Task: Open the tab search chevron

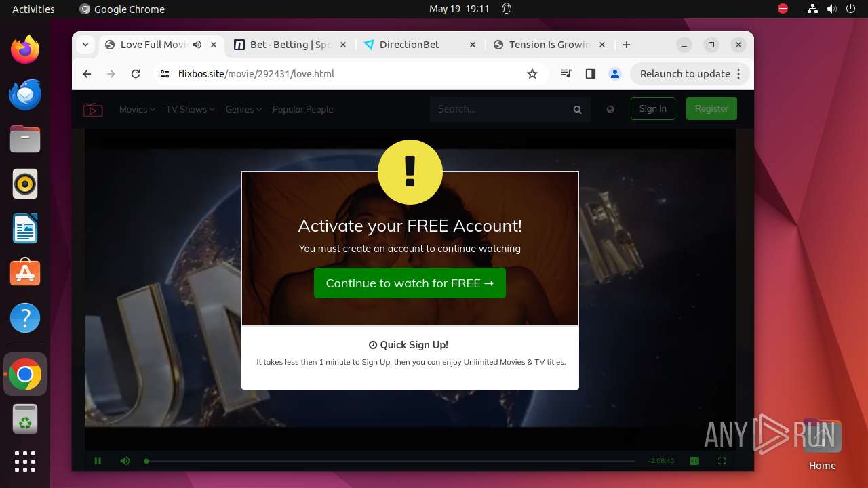Action: (x=85, y=45)
